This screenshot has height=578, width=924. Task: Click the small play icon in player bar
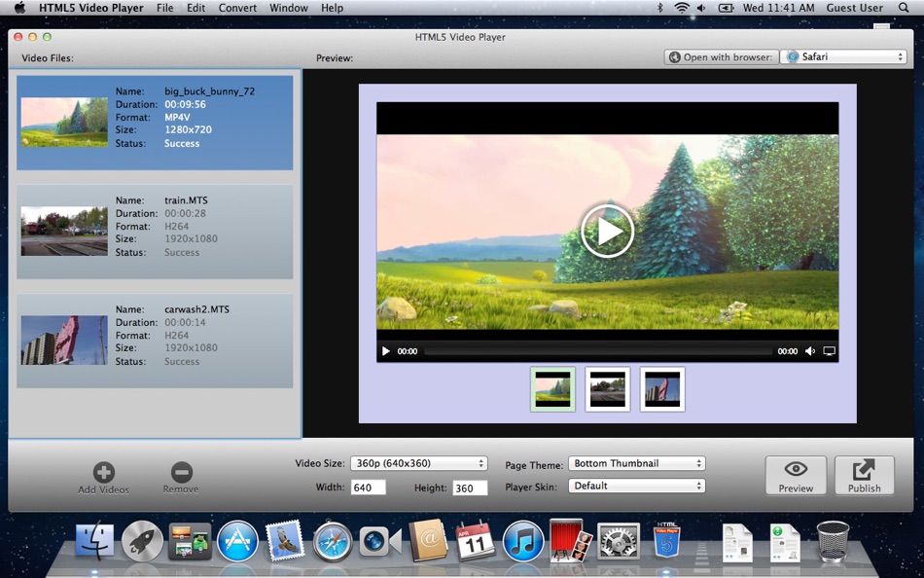pyautogui.click(x=386, y=351)
